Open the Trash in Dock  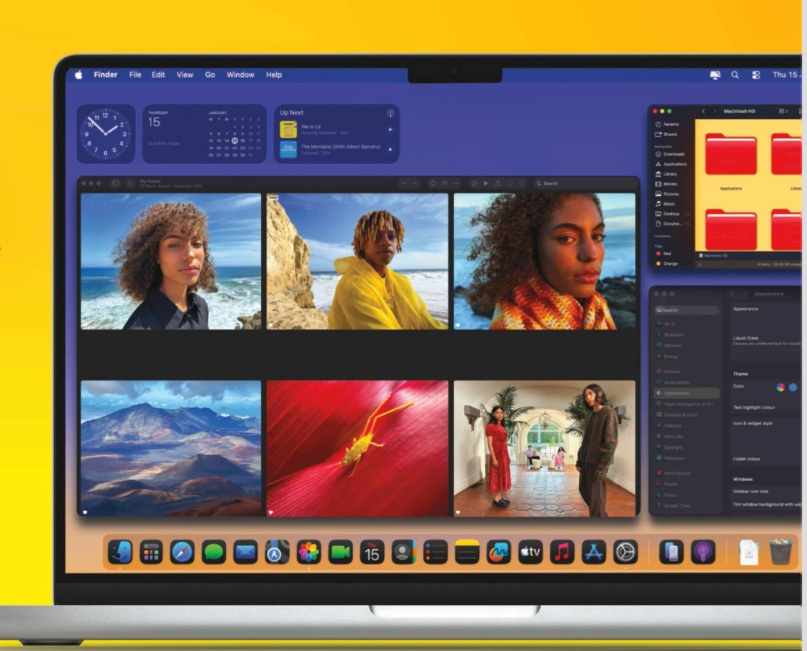click(781, 552)
